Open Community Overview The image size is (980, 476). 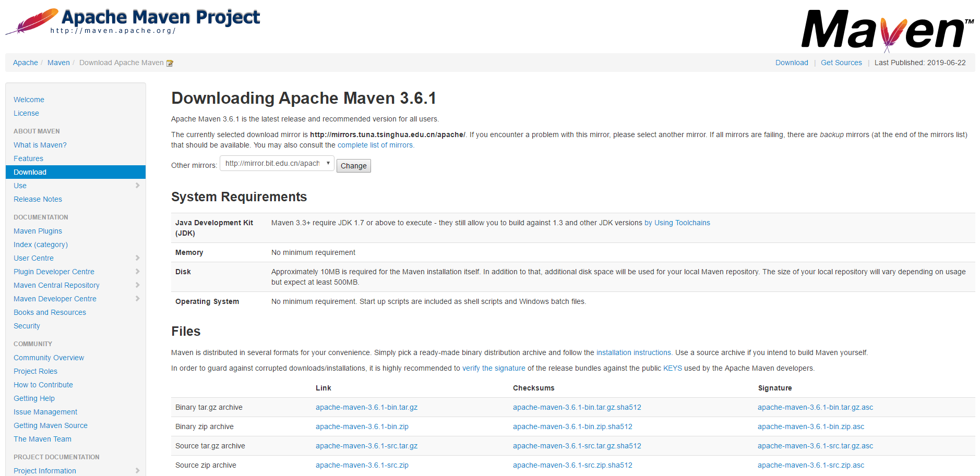coord(49,358)
